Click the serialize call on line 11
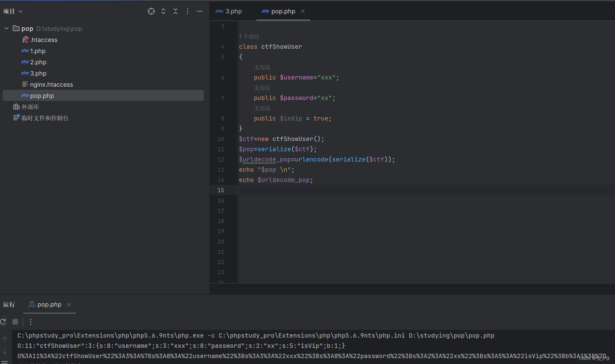This screenshot has height=364, width=615. [274, 149]
